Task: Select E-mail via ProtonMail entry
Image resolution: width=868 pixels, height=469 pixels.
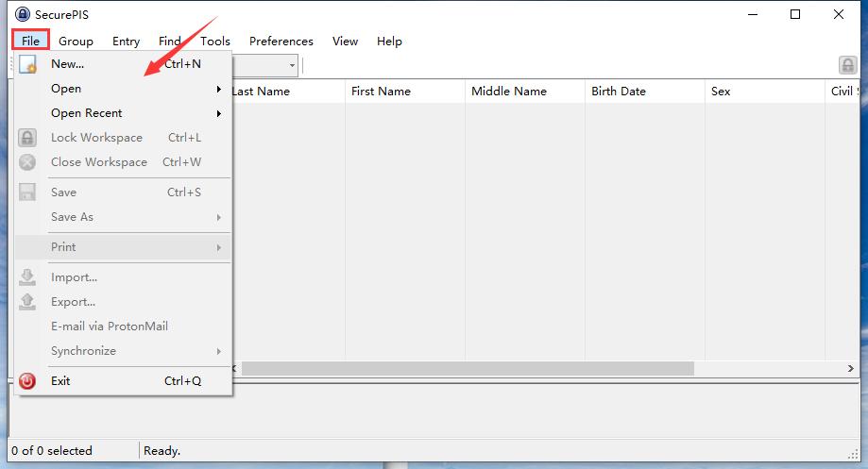Action: point(109,327)
